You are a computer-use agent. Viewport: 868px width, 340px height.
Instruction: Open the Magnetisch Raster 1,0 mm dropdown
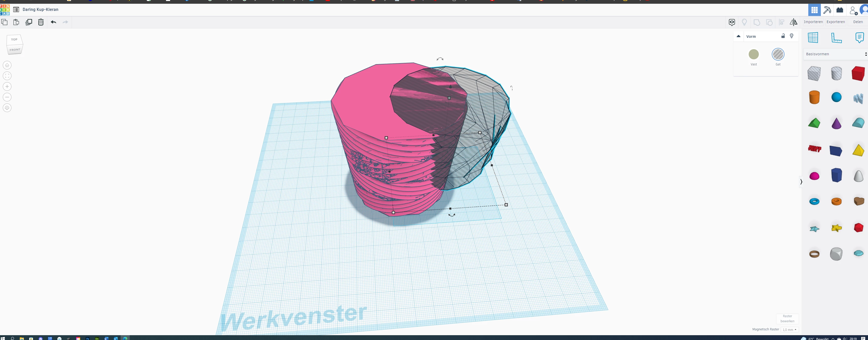(x=789, y=330)
